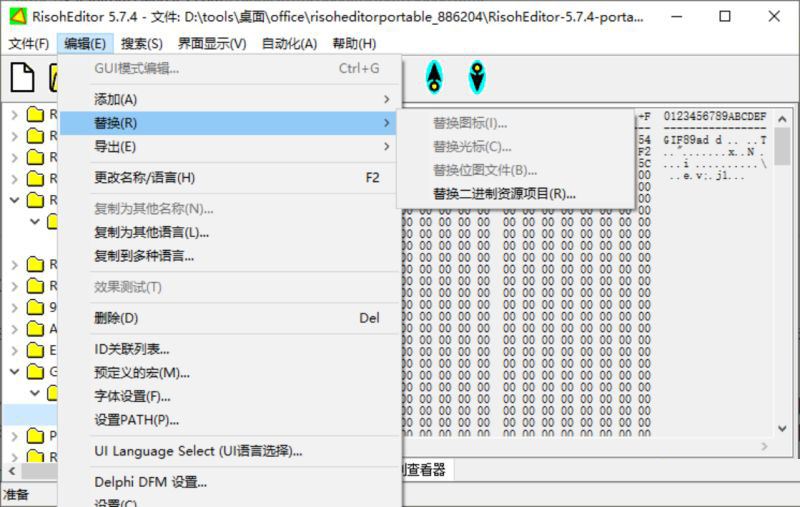This screenshot has height=507, width=800.
Task: Expand the tree node labeled A
Action: point(15,329)
